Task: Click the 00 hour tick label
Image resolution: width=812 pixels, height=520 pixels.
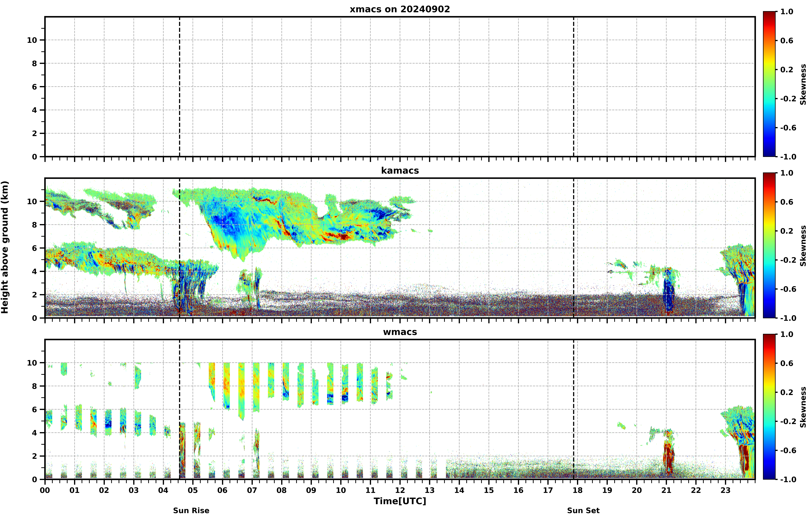Action: coord(45,490)
